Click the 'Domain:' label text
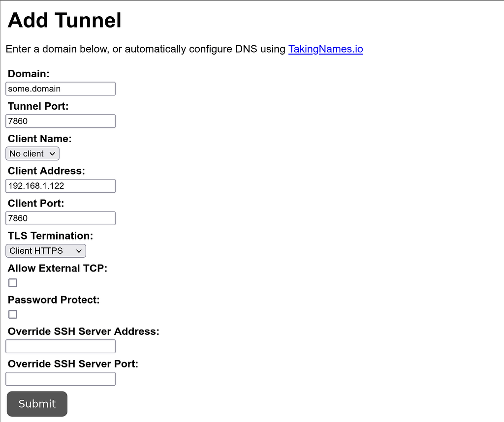 click(29, 74)
